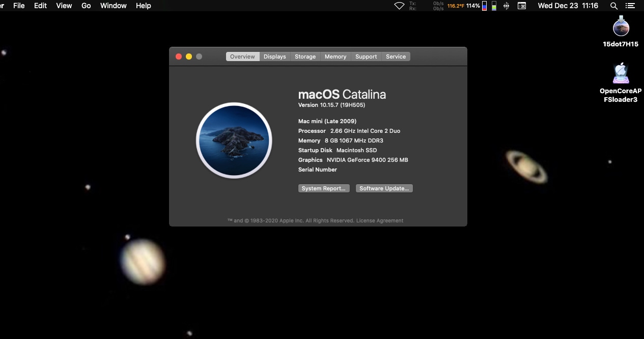The width and height of the screenshot is (644, 339).
Task: Click the 116.2°F temperature readout
Action: pos(456,6)
